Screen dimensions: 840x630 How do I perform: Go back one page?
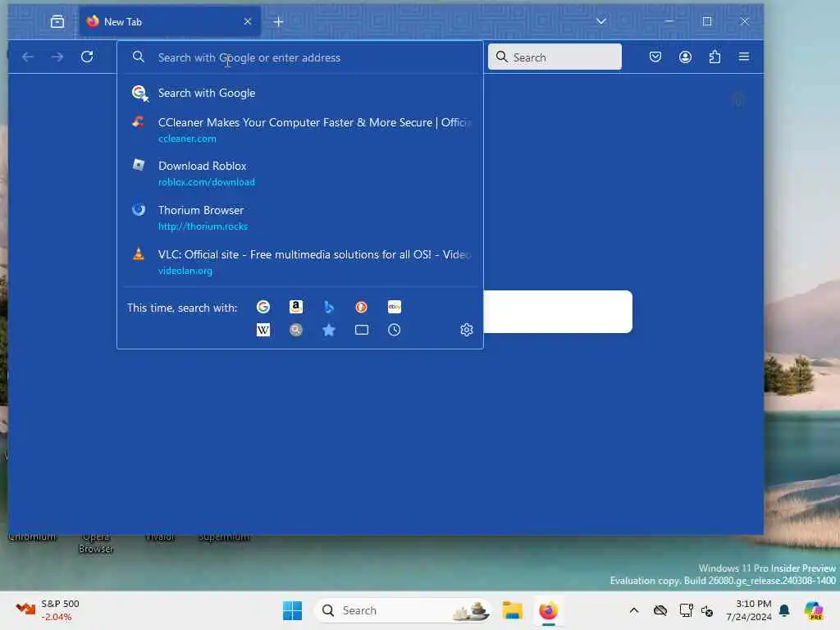[28, 57]
